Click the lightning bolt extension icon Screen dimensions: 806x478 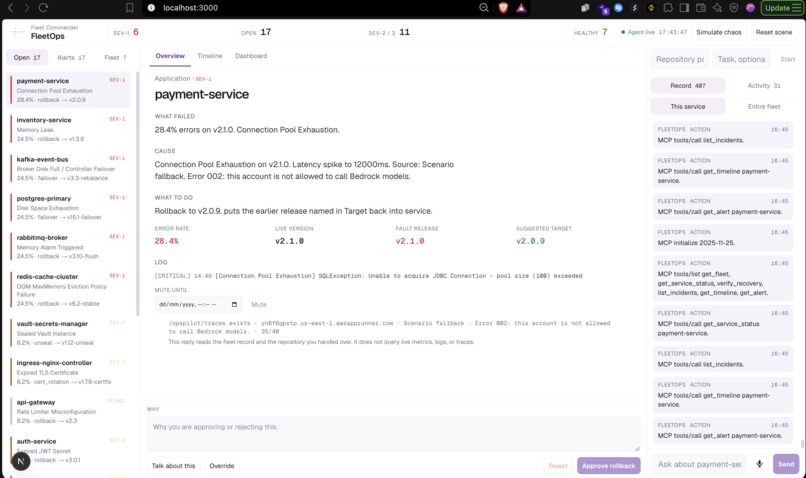click(635, 8)
